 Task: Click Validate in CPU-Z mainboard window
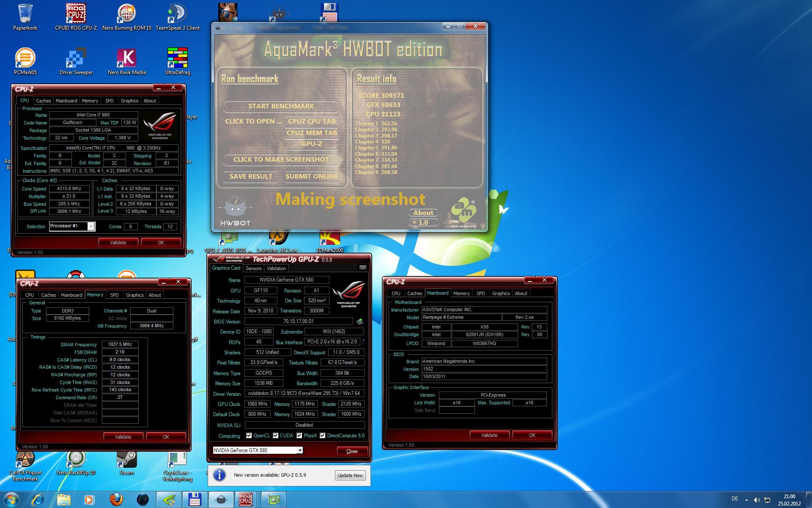pyautogui.click(x=489, y=435)
